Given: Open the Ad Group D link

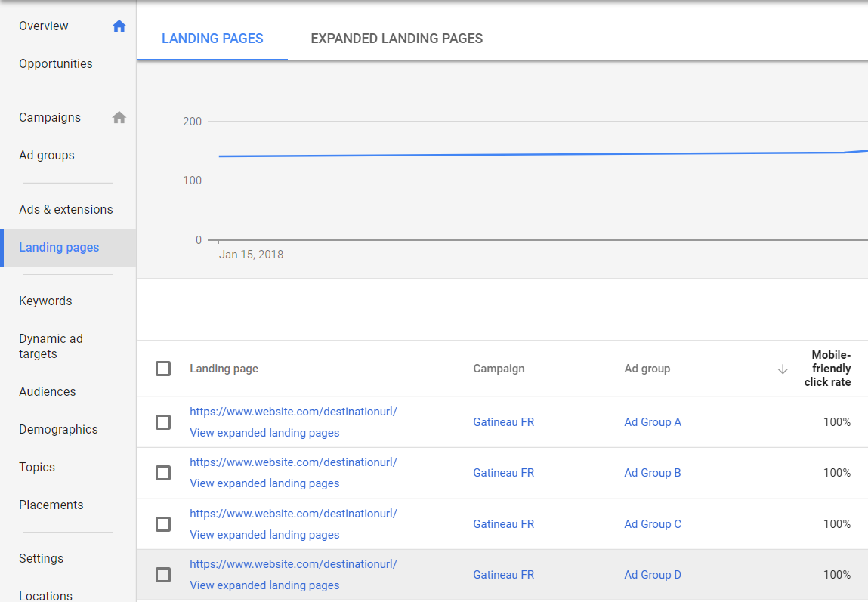Looking at the screenshot, I should [653, 575].
